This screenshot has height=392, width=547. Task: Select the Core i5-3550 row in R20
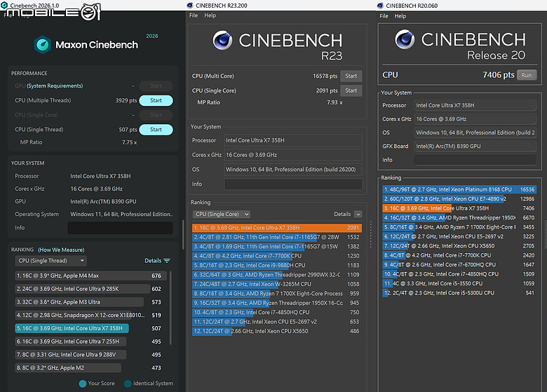coord(459,283)
